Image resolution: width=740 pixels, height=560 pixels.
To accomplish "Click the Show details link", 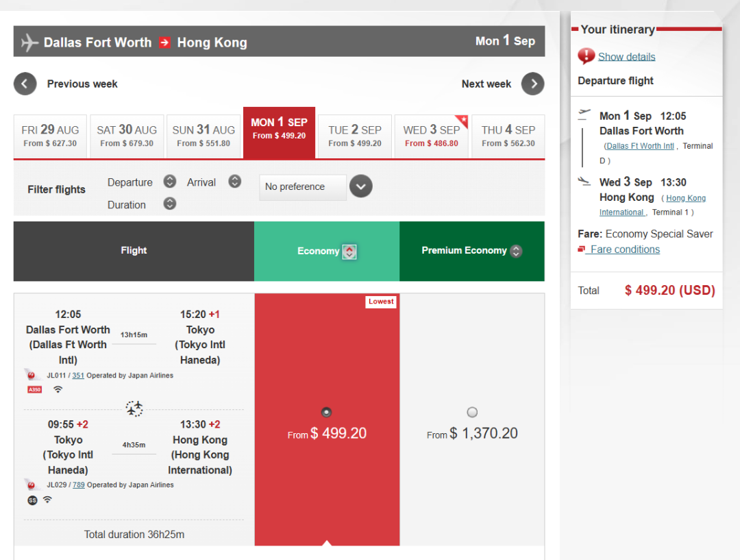I will tap(626, 57).
